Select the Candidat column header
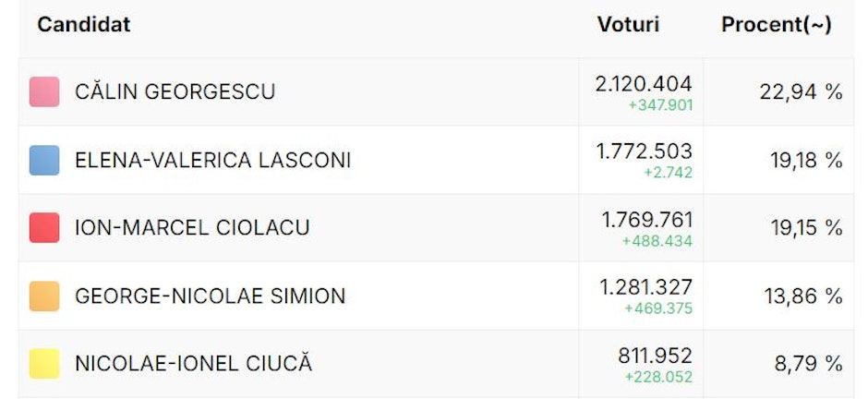The width and height of the screenshot is (868, 399). [x=84, y=24]
